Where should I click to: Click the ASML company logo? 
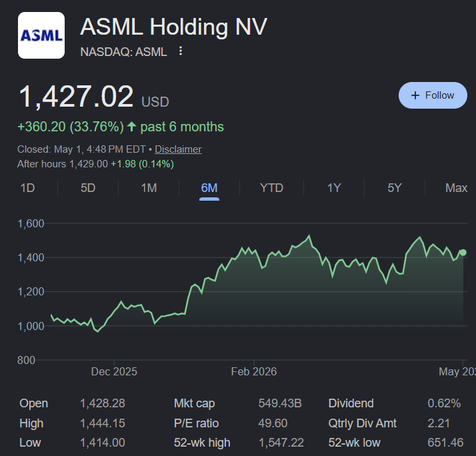41,35
